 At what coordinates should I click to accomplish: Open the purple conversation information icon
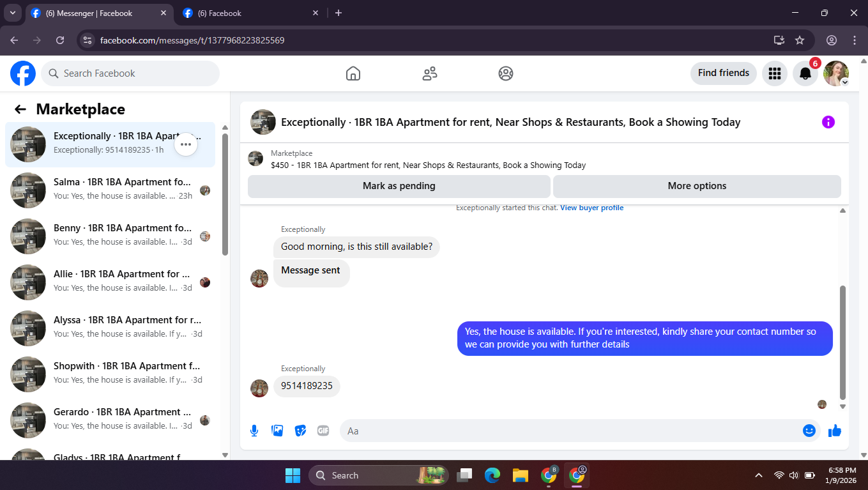(x=828, y=122)
